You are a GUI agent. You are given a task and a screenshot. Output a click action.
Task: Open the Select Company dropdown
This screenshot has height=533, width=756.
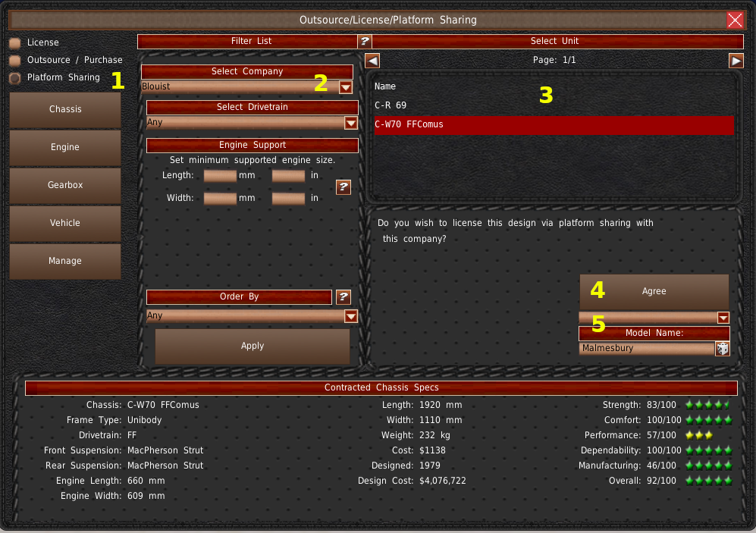click(x=346, y=87)
